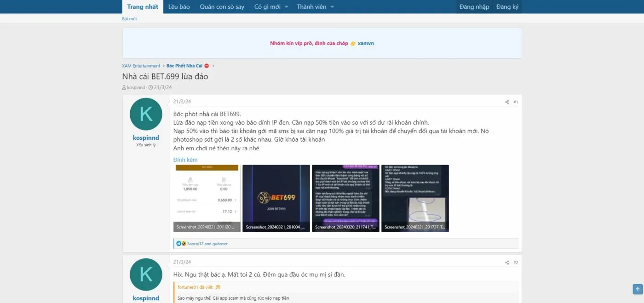The width and height of the screenshot is (644, 303).
Task: Click the share icon on post #2
Action: tap(507, 263)
